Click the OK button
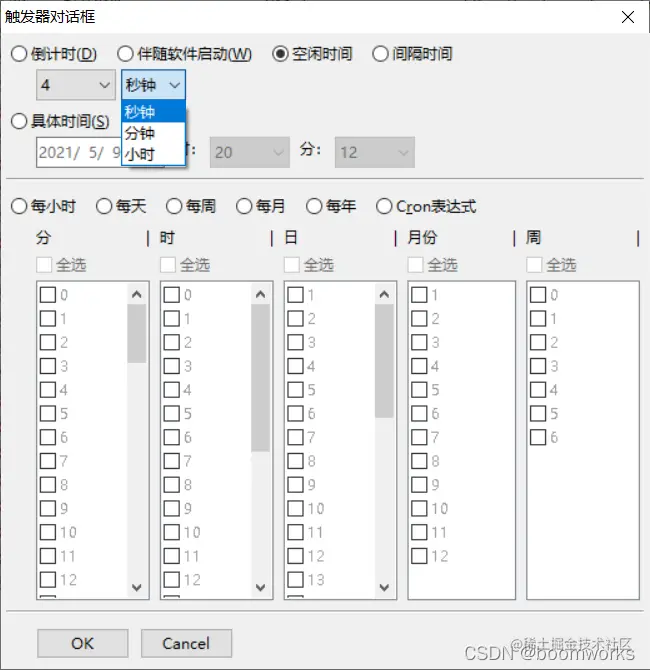 (x=82, y=643)
